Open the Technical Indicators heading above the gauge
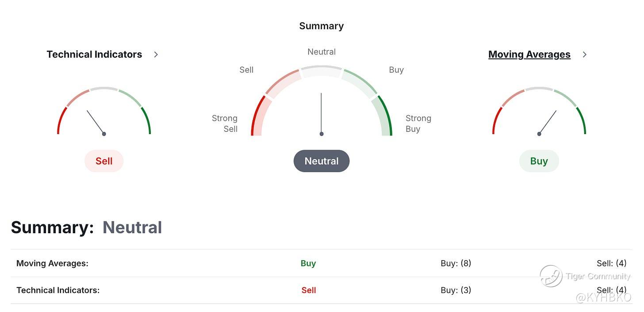 click(x=94, y=54)
